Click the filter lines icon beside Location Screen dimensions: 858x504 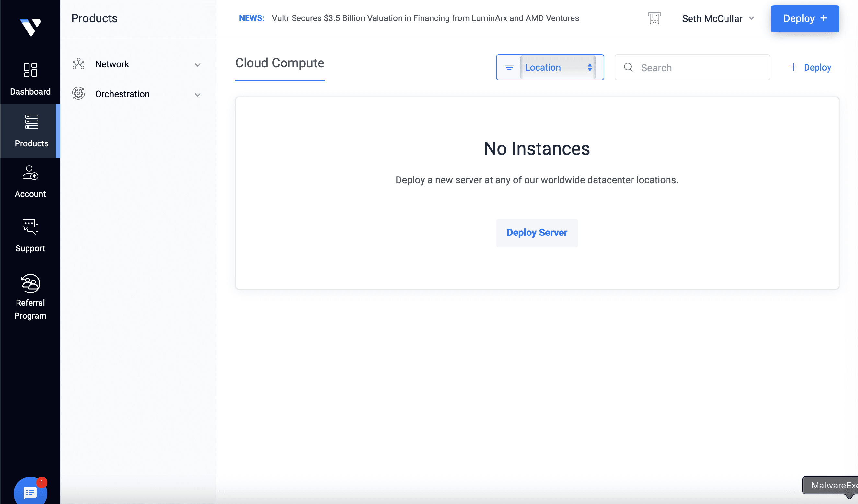(x=509, y=67)
